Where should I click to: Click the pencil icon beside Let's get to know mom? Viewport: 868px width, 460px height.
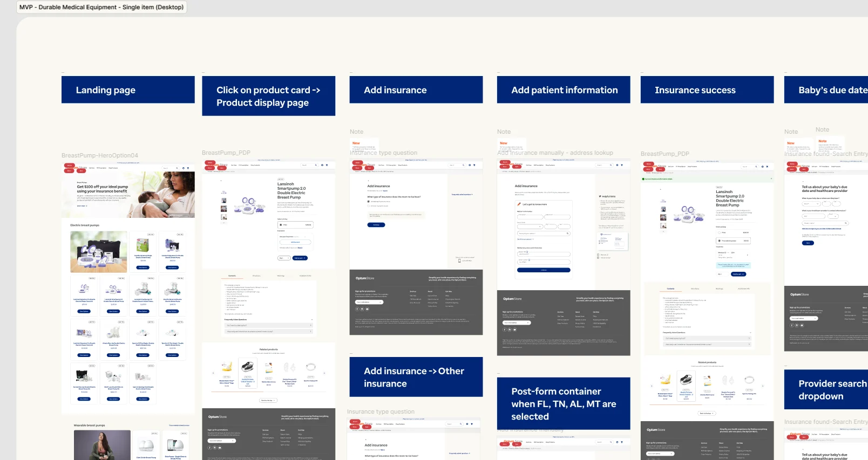[519, 204]
